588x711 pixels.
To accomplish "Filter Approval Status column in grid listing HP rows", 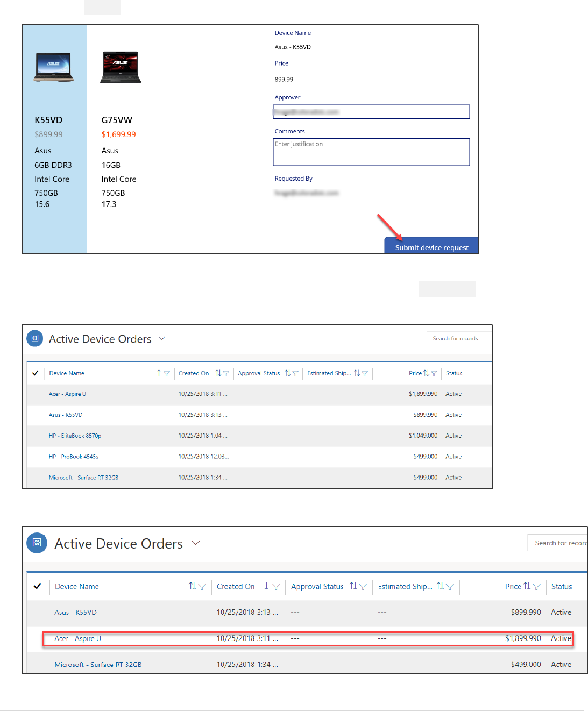I will pyautogui.click(x=295, y=373).
